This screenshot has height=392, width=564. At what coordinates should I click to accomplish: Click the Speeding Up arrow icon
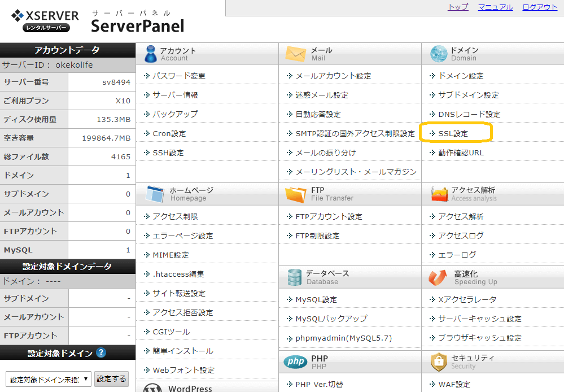(x=438, y=277)
